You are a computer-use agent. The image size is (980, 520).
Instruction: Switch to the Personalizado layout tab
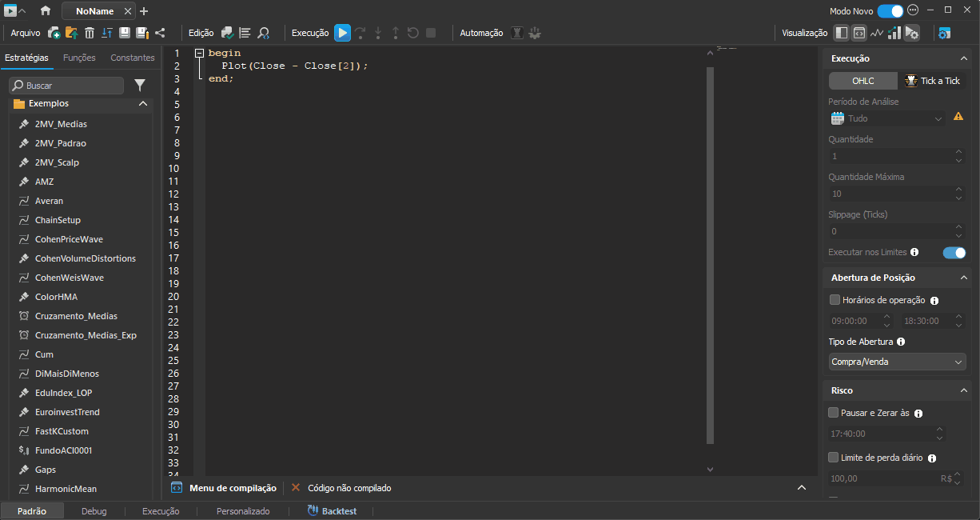pyautogui.click(x=243, y=511)
